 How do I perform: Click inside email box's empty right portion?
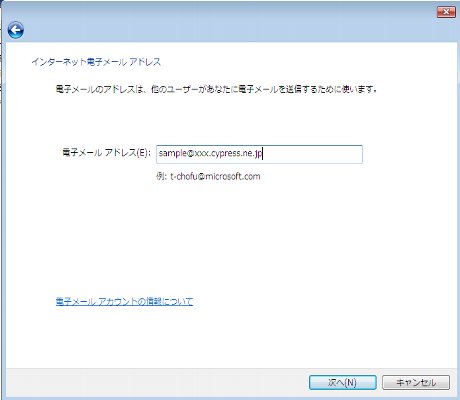312,154
